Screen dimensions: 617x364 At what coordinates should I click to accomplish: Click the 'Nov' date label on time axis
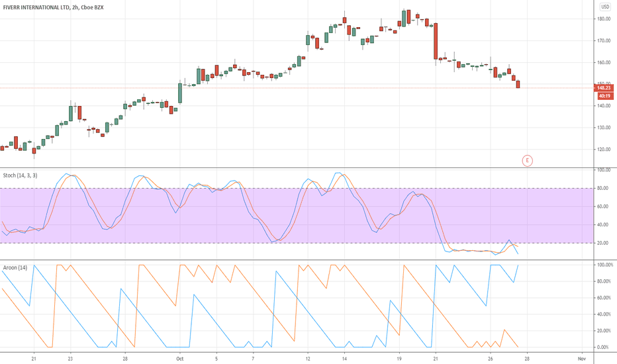[582, 359]
